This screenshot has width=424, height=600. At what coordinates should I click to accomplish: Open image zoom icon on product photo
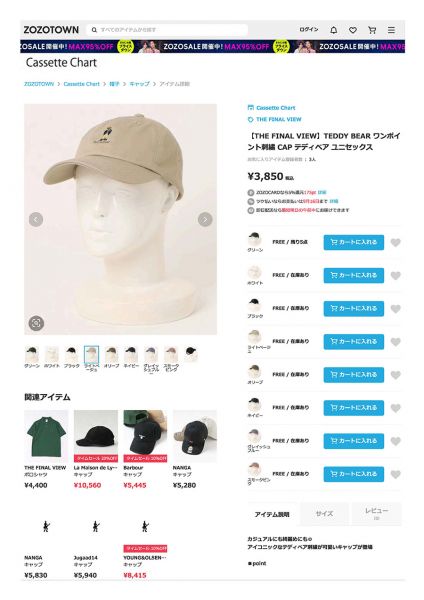click(x=36, y=323)
